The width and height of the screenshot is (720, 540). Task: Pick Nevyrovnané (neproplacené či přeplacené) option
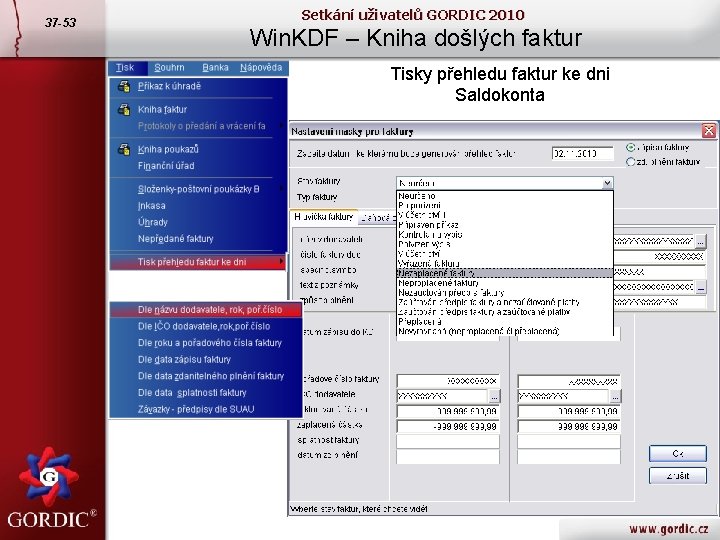tap(505, 331)
